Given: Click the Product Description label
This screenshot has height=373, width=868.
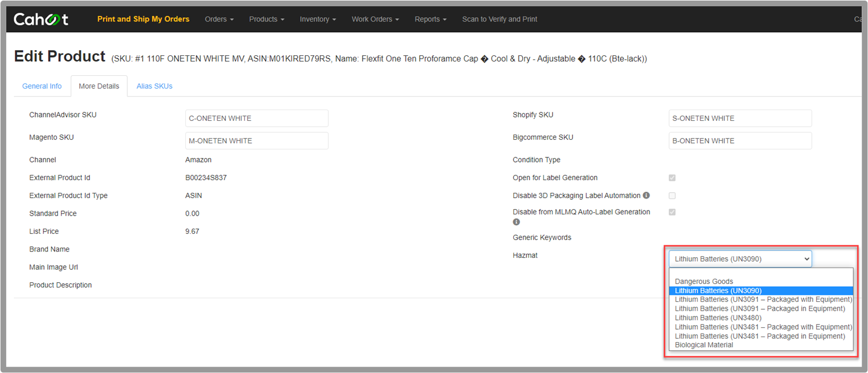Looking at the screenshot, I should pyautogui.click(x=60, y=285).
